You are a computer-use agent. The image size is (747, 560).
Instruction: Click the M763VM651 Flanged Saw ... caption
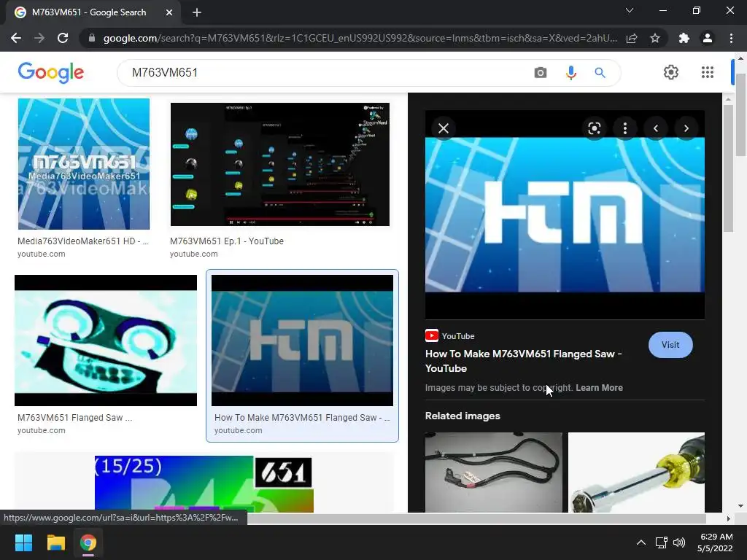point(75,418)
